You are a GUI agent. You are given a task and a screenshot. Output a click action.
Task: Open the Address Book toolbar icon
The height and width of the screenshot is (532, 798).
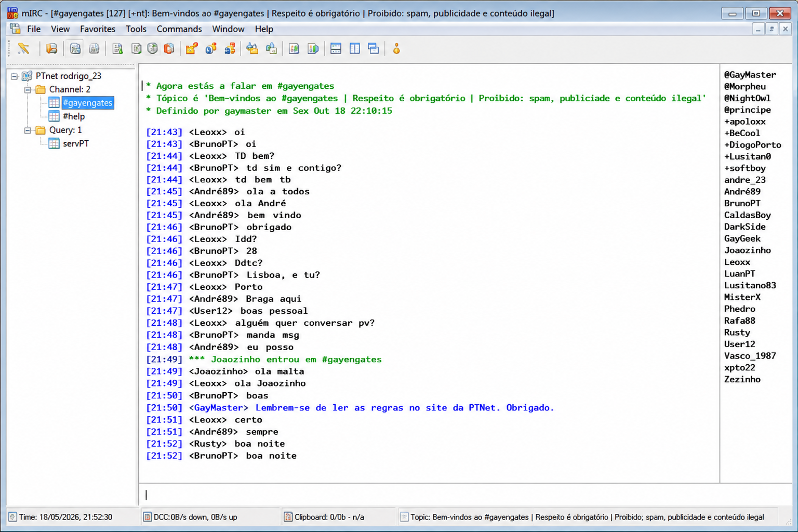(x=136, y=49)
